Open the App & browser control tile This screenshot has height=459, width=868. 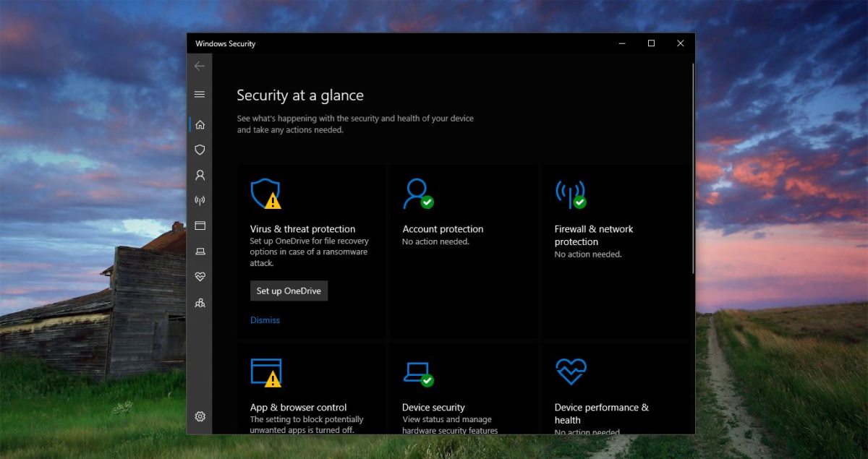312,389
